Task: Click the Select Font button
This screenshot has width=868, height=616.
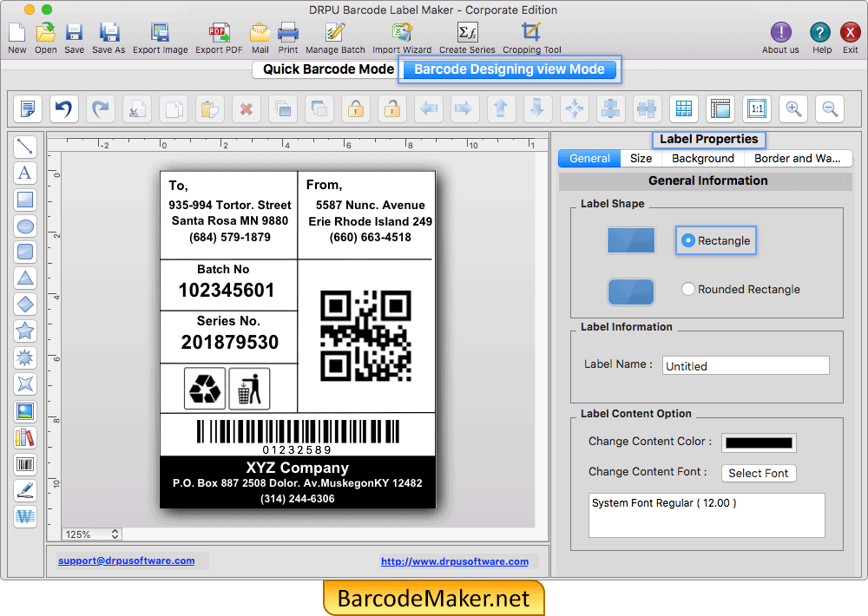Action: 759,473
